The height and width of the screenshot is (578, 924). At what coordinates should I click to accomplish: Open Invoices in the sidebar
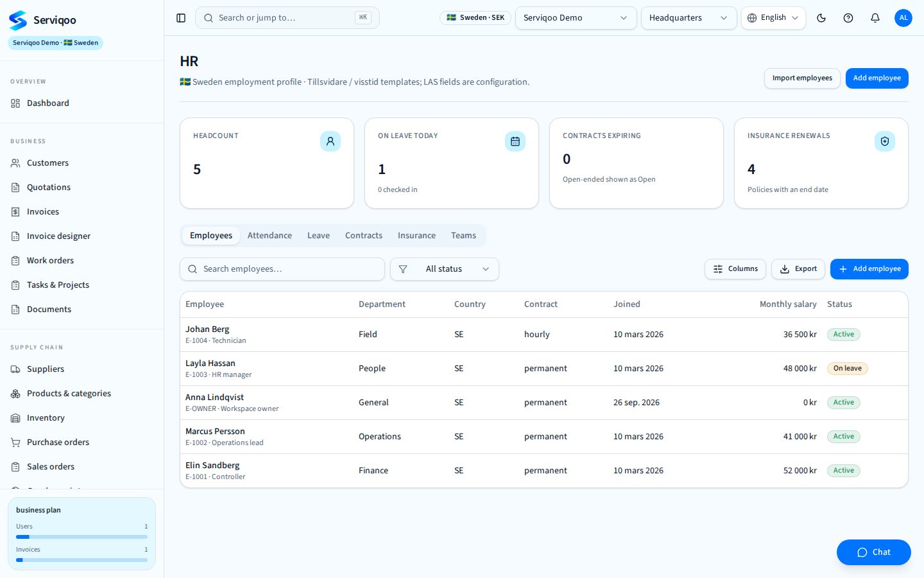[81, 212]
